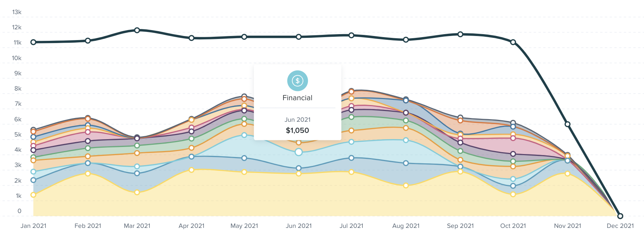Click the 'Jan 2021' x-axis label
Image resolution: width=644 pixels, height=242 pixels.
pos(33,226)
